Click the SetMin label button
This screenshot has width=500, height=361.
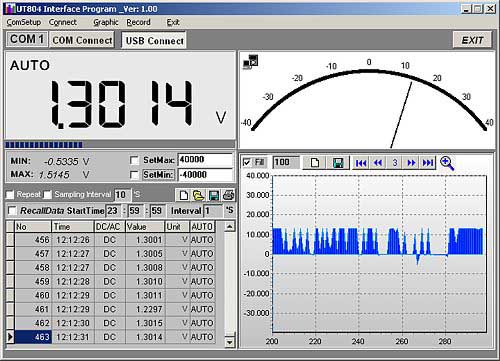(x=158, y=175)
